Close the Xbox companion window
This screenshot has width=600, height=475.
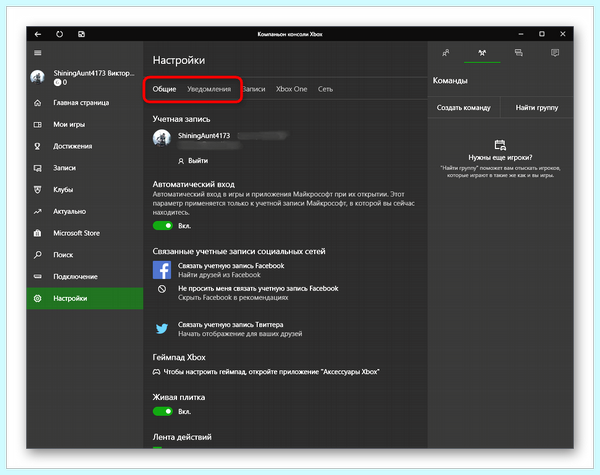pos(562,34)
